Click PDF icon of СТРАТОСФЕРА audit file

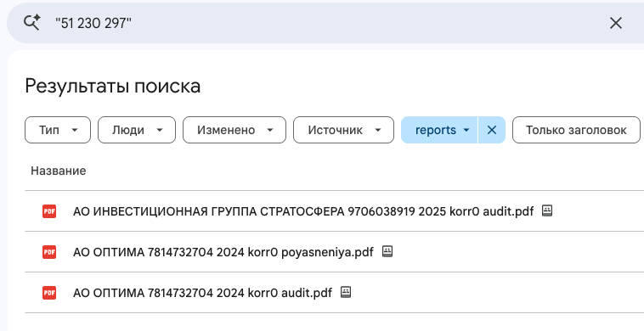49,211
